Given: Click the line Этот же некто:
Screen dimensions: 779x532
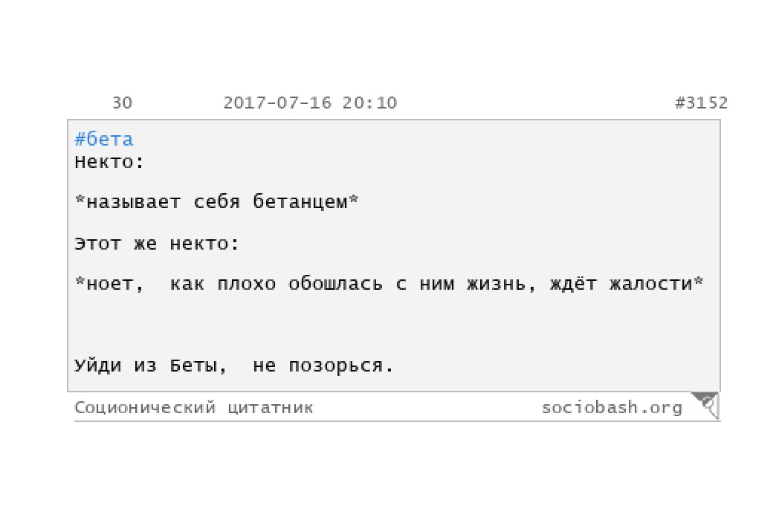Looking at the screenshot, I should coord(157,244).
